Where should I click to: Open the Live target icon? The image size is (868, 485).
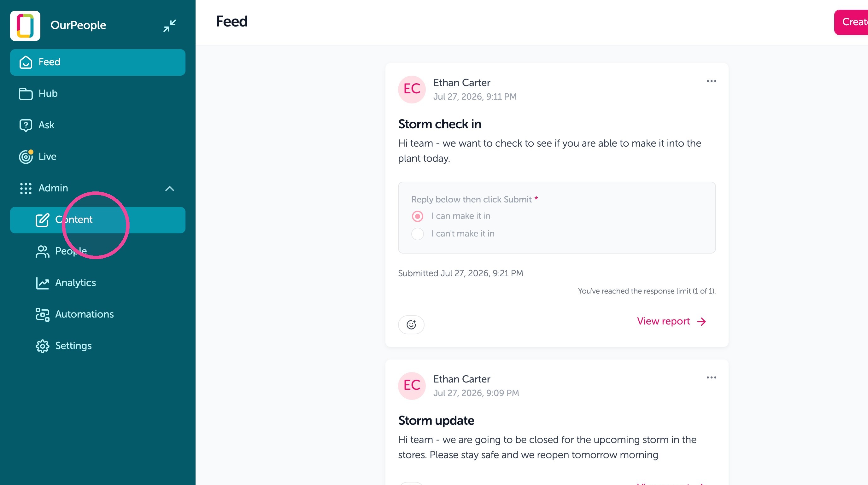point(26,157)
